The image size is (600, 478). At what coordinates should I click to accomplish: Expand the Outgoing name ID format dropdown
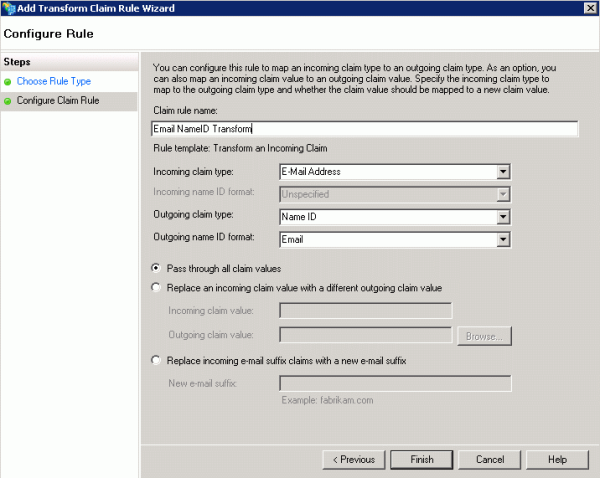pyautogui.click(x=503, y=240)
